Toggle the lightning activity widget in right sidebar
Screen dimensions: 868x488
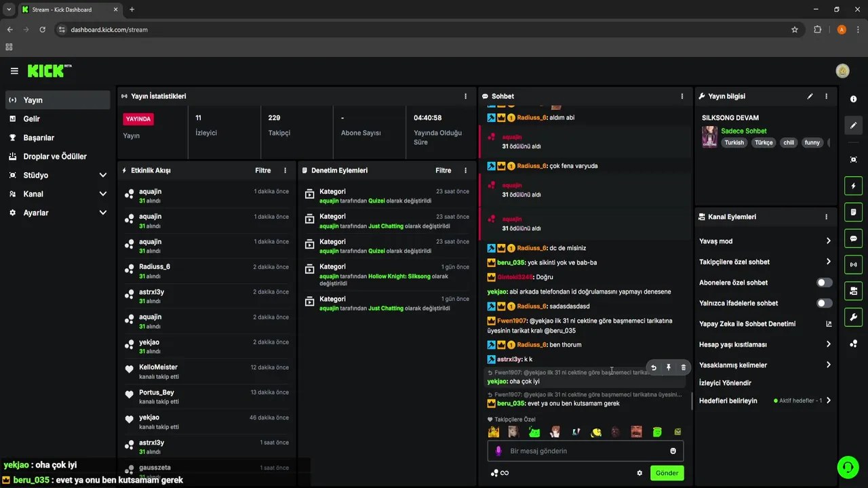[x=853, y=186]
